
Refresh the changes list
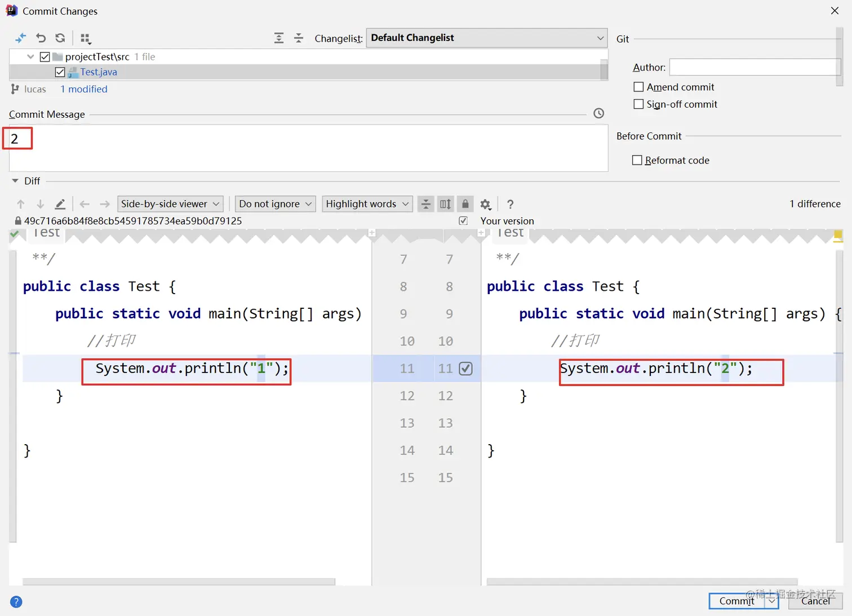coord(60,38)
